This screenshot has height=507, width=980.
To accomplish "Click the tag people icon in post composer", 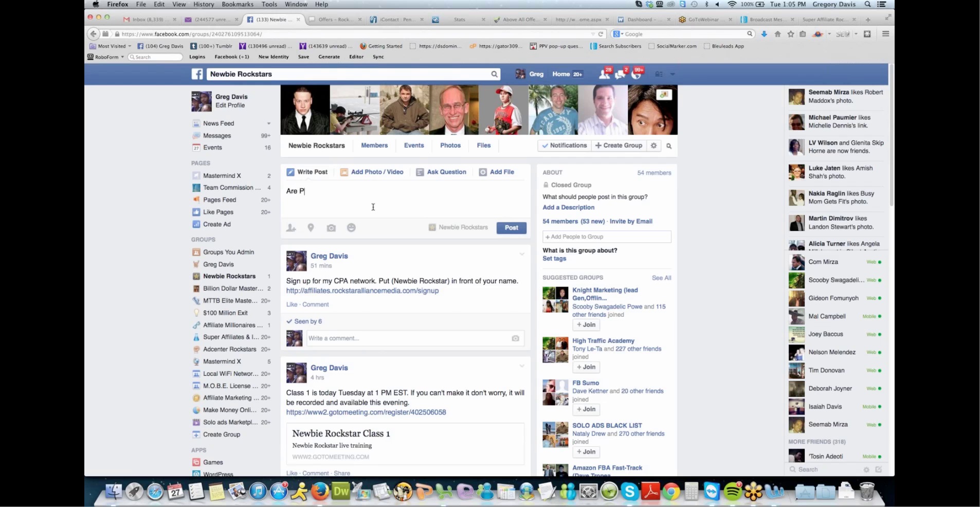I will coord(291,228).
